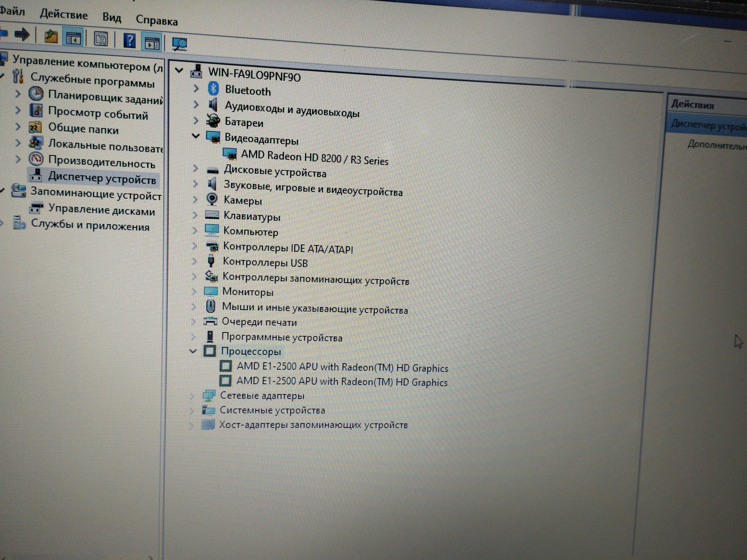The height and width of the screenshot is (560, 747).
Task: Select Службы и приложения in the left tree
Action: 90,225
